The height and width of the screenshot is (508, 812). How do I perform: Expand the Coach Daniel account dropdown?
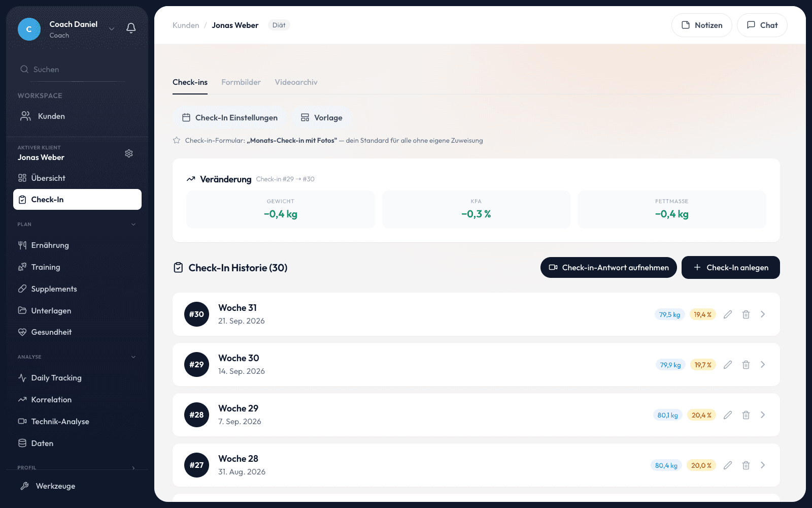coord(112,29)
